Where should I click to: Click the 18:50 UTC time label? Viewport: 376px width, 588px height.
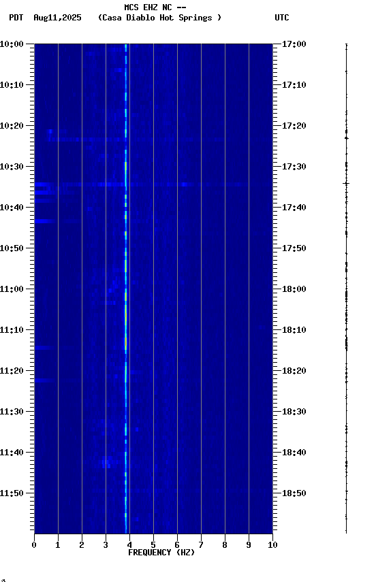[294, 493]
